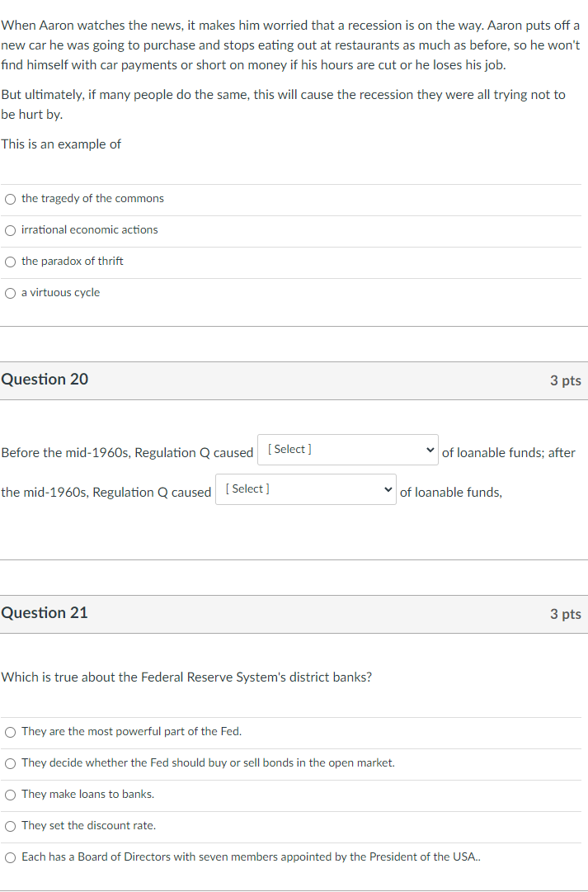Image resolution: width=588 pixels, height=892 pixels.
Task: Click 'the paradox of thrift' answer text
Action: pyautogui.click(x=73, y=261)
